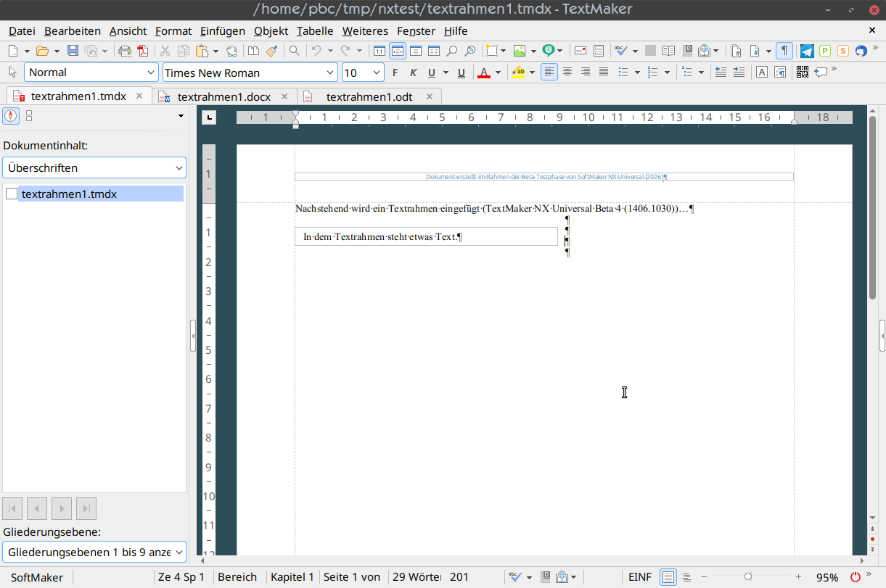Image resolution: width=886 pixels, height=588 pixels.
Task: Open the Überschriften dropdown in sidebar
Action: tap(94, 167)
